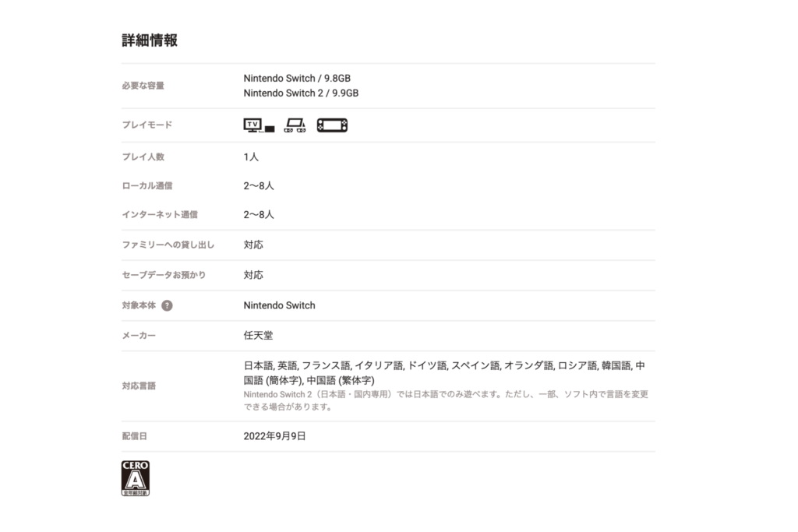Select the ローカル通信 value 2〜8人
The height and width of the screenshot is (532, 798).
pyautogui.click(x=259, y=185)
